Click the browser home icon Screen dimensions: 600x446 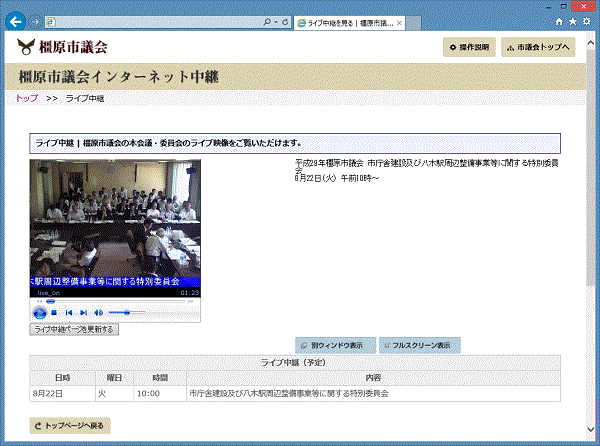(559, 22)
